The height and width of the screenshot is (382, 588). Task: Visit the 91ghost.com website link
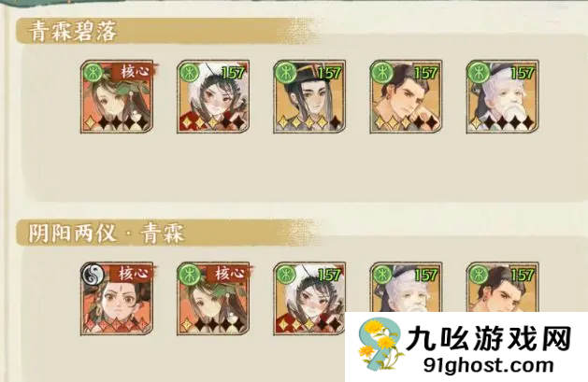(x=488, y=365)
